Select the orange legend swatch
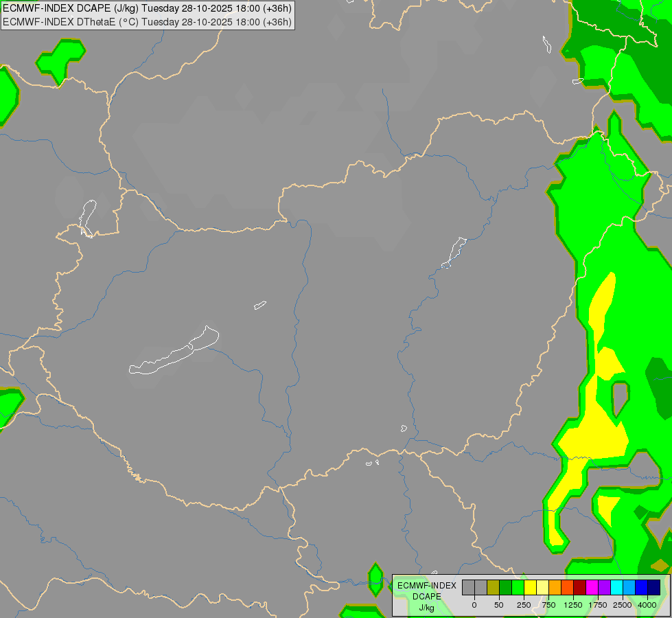 (x=555, y=587)
